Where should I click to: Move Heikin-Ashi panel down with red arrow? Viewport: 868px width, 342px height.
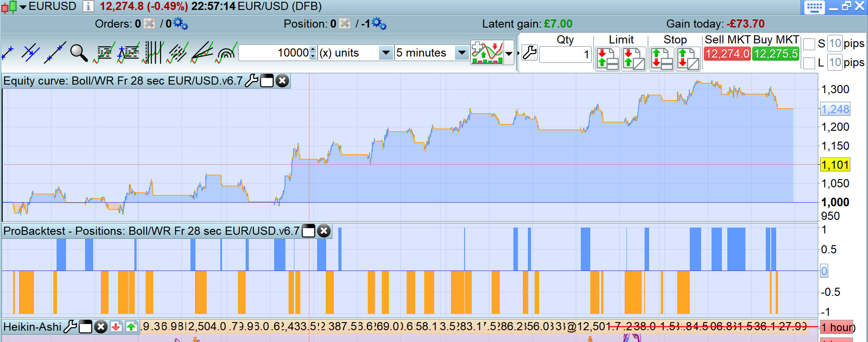pyautogui.click(x=116, y=327)
